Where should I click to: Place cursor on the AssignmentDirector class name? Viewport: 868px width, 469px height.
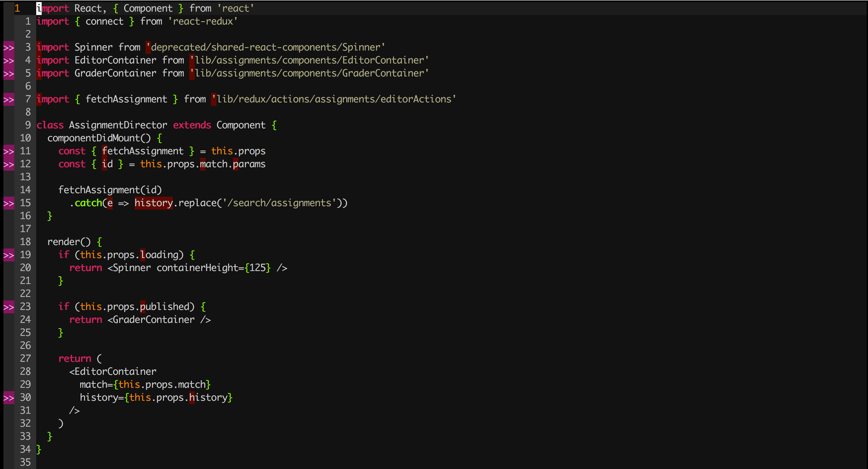(x=118, y=125)
